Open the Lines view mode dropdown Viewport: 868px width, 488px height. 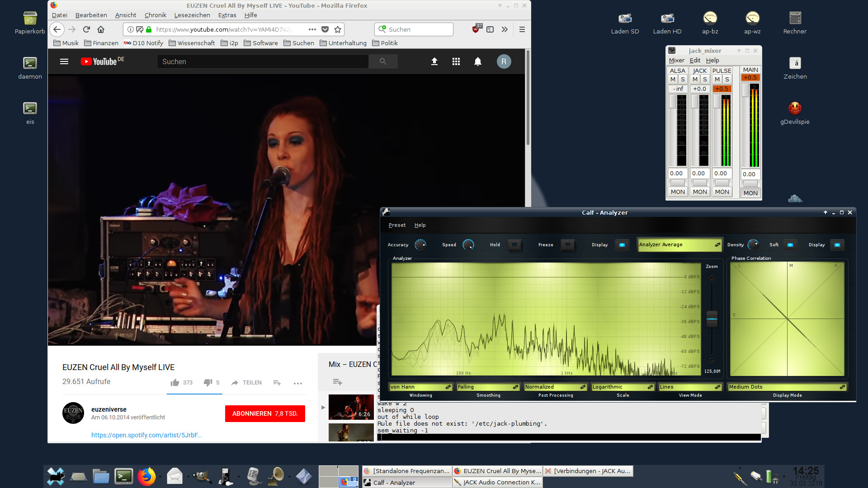690,387
